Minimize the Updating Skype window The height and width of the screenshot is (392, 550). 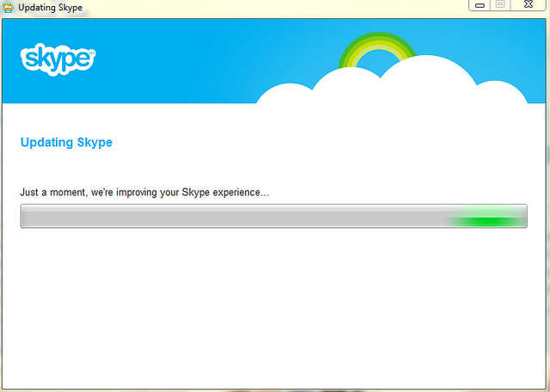tap(480, 5)
